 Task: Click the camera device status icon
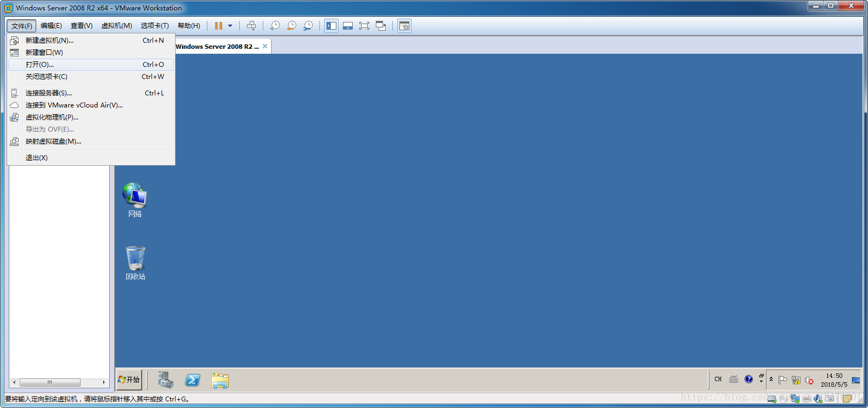pyautogui.click(x=830, y=398)
